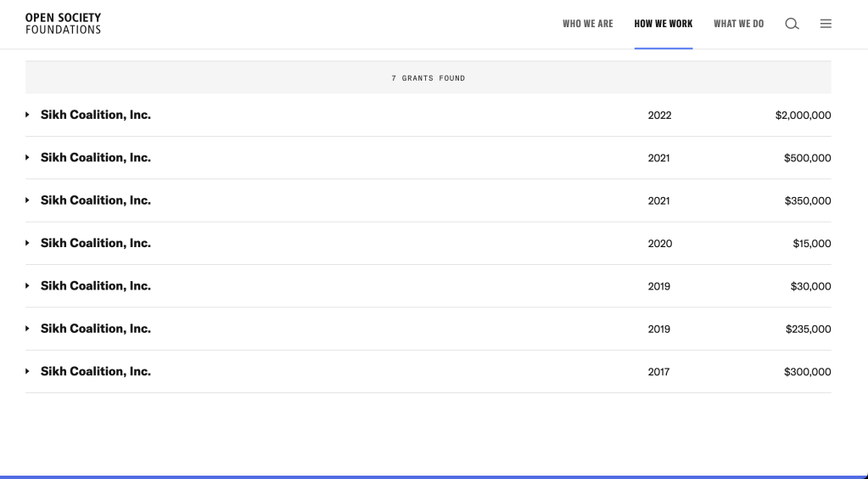This screenshot has width=868, height=479.
Task: Open the hamburger menu icon
Action: pos(825,24)
